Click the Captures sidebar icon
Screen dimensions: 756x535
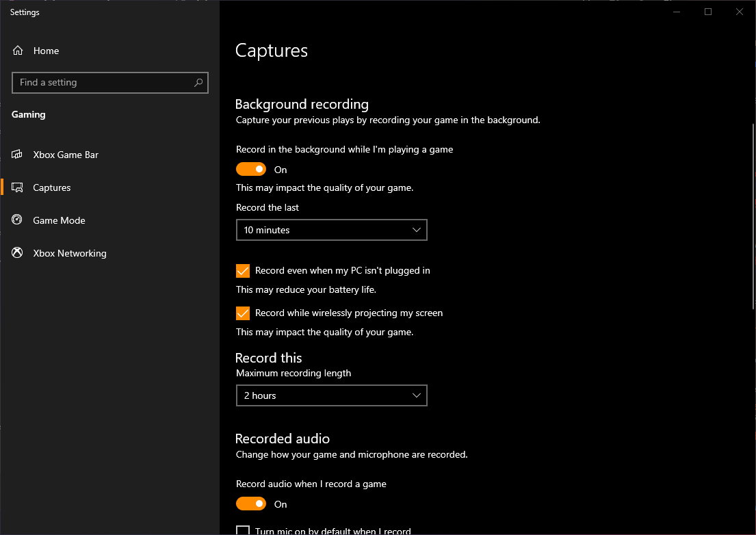point(17,187)
